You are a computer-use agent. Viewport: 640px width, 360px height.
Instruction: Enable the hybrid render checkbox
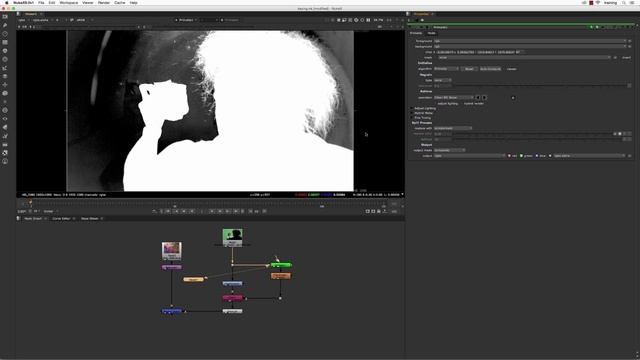pyautogui.click(x=462, y=104)
